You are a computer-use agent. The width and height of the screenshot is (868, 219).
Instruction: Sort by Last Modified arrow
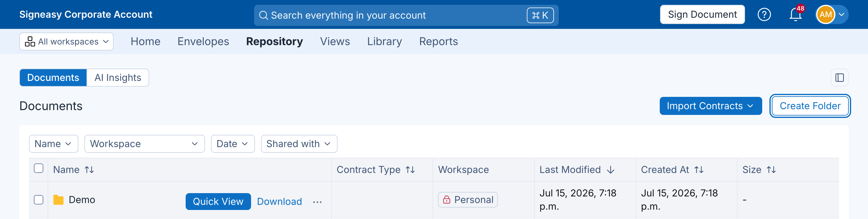(x=611, y=170)
